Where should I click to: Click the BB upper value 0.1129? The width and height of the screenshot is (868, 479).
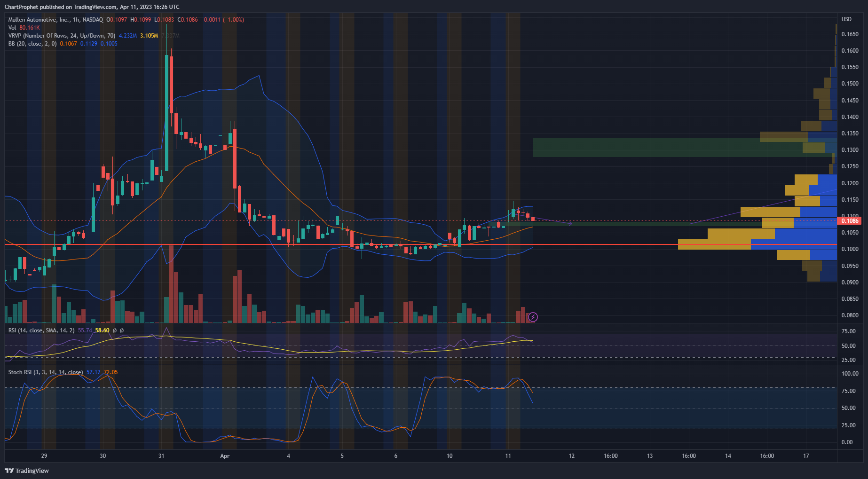[88, 44]
